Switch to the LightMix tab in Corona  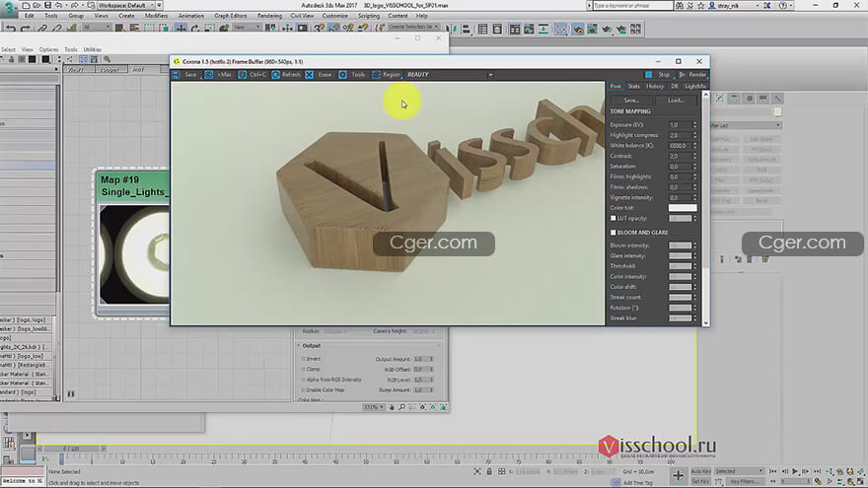pyautogui.click(x=695, y=87)
